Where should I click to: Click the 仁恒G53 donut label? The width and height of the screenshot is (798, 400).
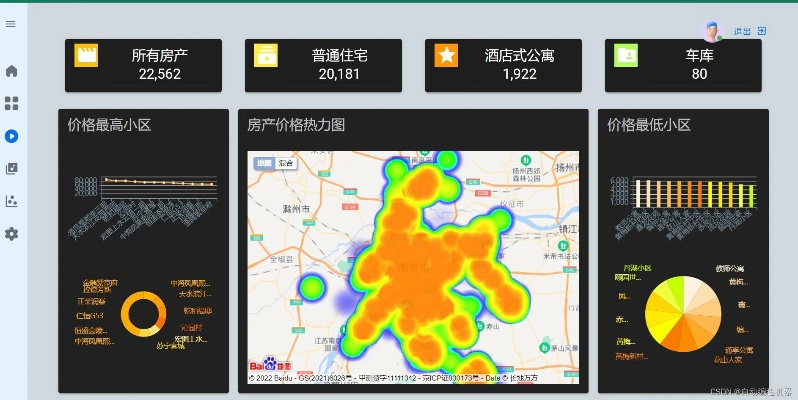pyautogui.click(x=90, y=316)
